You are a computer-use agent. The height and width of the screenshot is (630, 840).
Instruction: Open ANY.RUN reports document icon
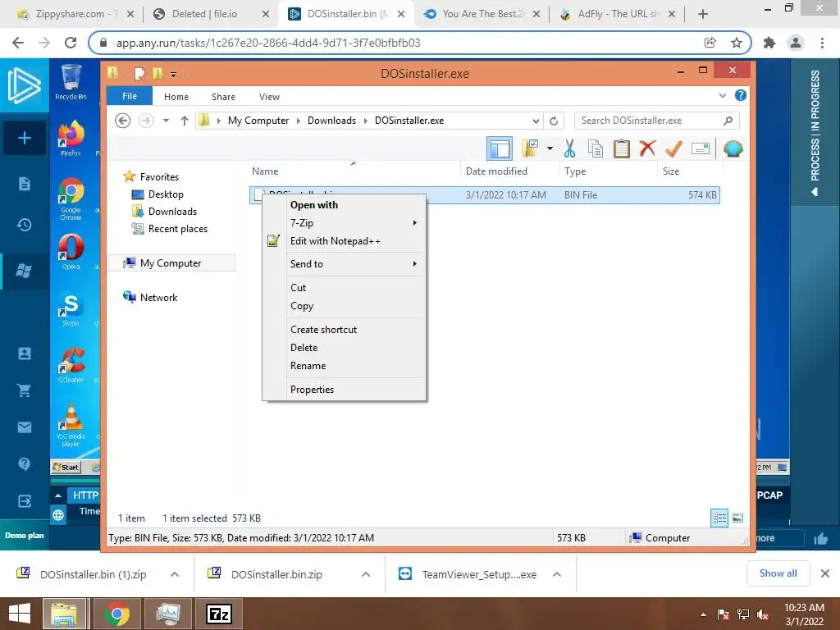tap(25, 184)
